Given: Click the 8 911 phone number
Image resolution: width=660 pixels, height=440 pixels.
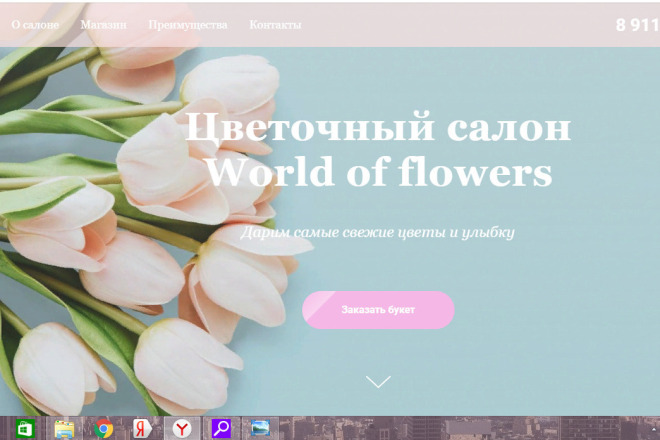Looking at the screenshot, I should 638,25.
